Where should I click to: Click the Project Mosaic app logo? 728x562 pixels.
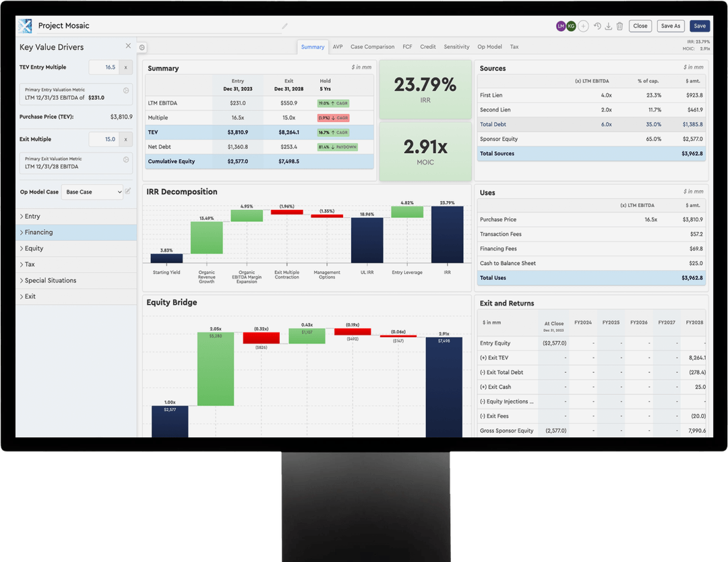pos(25,26)
